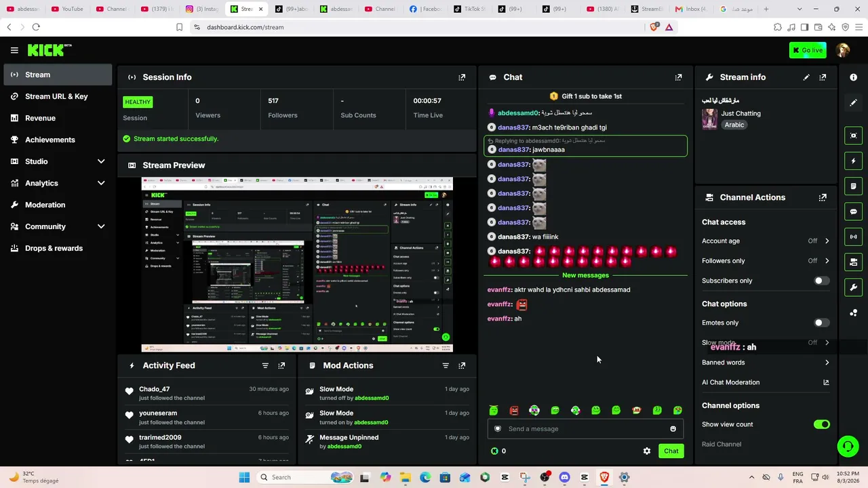Open a new browser tab

coord(766,9)
